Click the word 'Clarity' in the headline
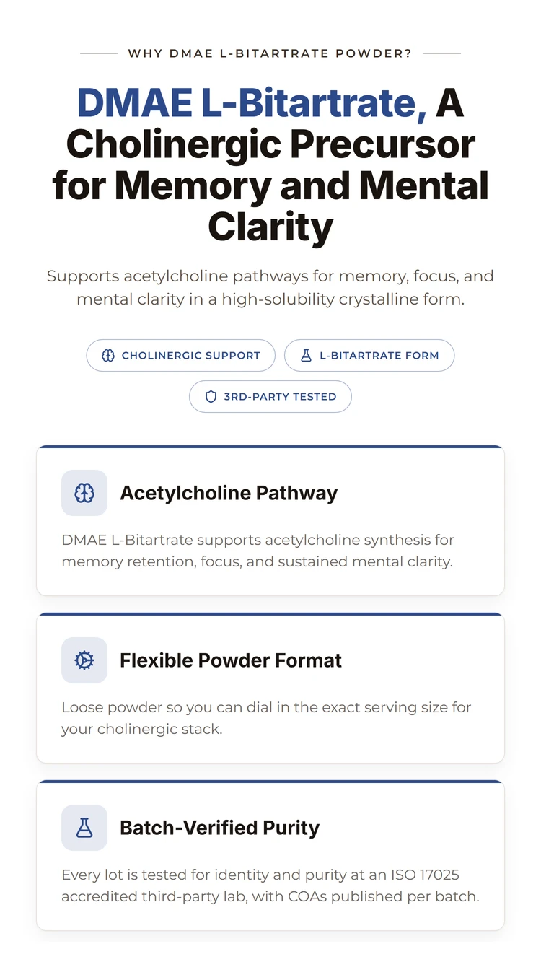This screenshot has height=980, width=541. (270, 227)
